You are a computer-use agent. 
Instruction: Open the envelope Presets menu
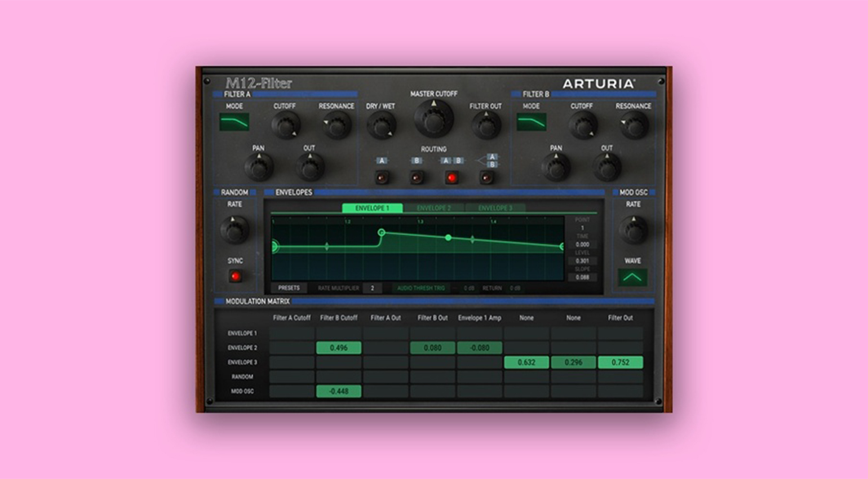pos(289,288)
